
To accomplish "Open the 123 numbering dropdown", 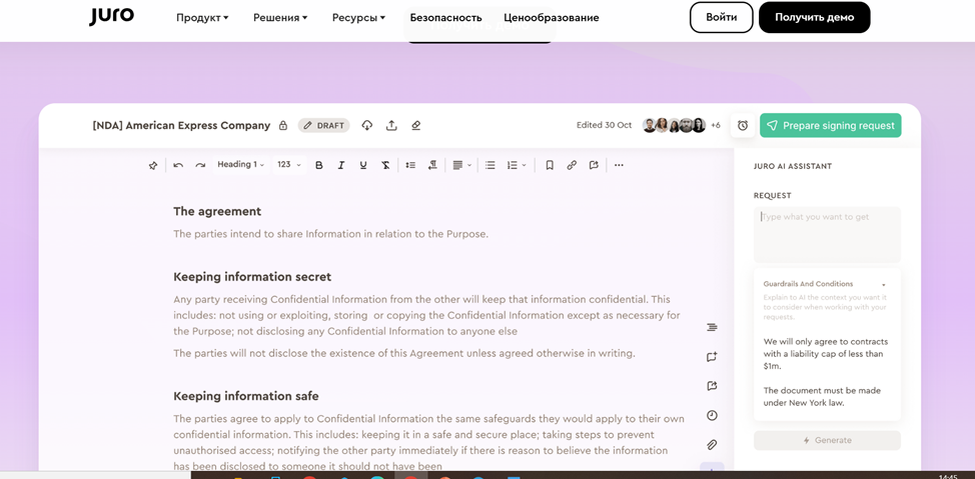I will (289, 165).
